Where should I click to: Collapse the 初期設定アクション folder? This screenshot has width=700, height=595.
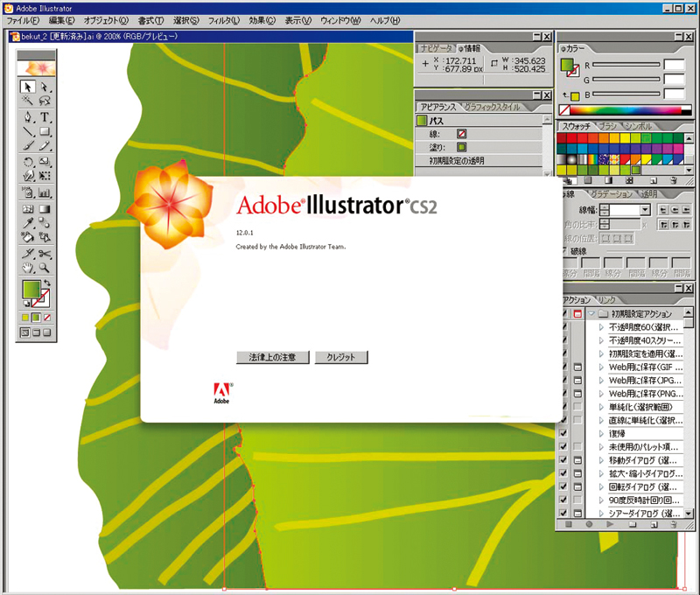point(591,313)
